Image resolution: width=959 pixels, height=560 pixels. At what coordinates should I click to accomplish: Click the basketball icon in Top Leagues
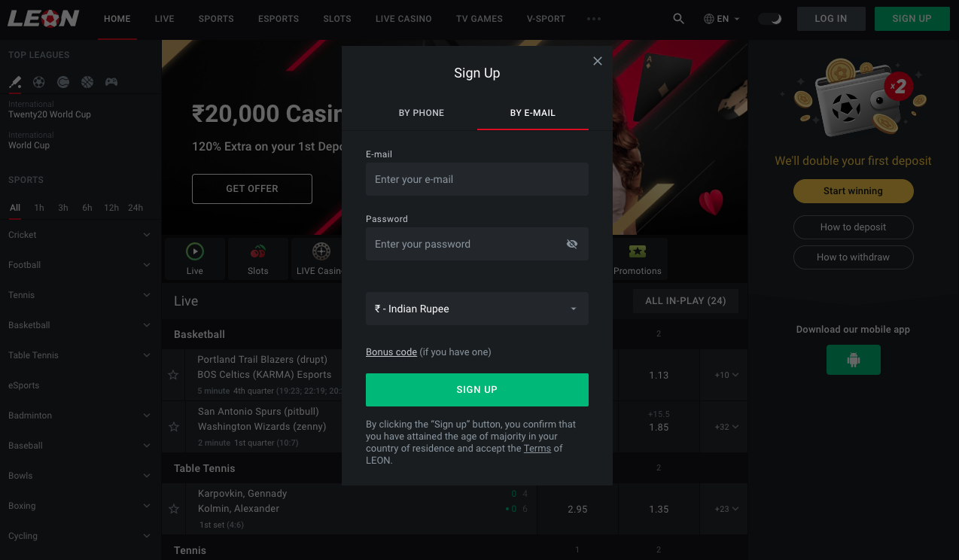[87, 82]
